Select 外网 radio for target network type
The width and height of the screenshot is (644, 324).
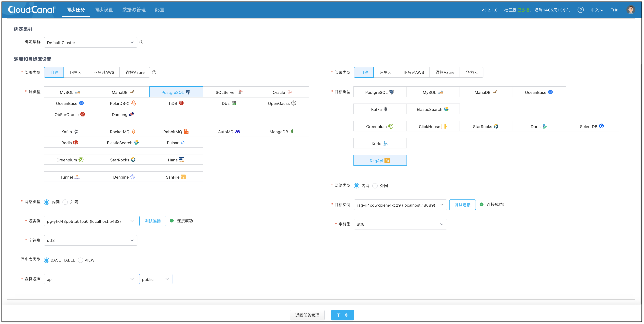375,186
